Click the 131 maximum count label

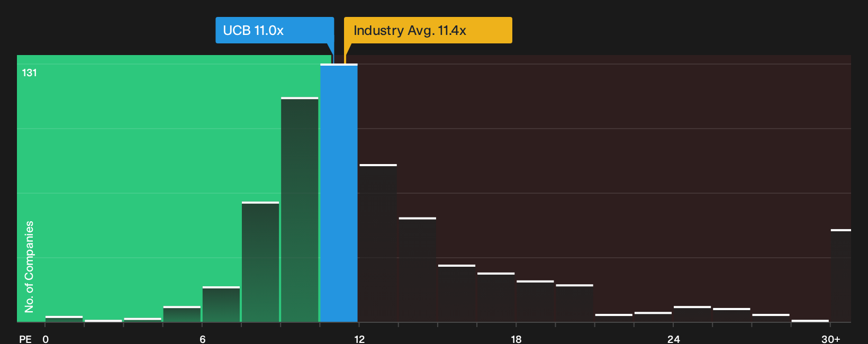point(30,73)
